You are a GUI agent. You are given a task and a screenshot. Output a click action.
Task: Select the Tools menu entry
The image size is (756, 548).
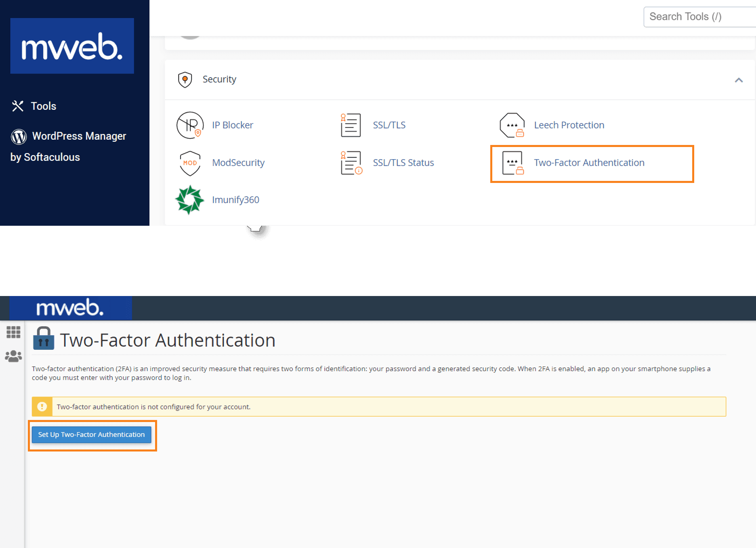[44, 105]
